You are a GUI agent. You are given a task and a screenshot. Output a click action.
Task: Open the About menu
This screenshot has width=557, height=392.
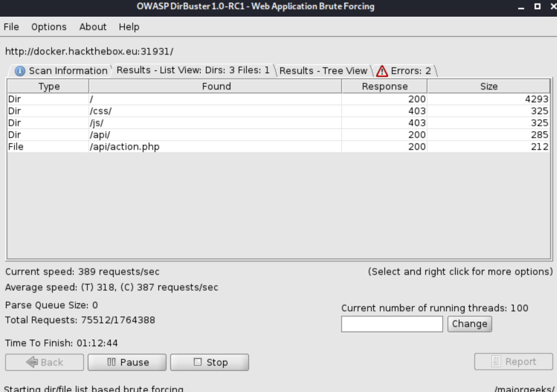point(93,27)
